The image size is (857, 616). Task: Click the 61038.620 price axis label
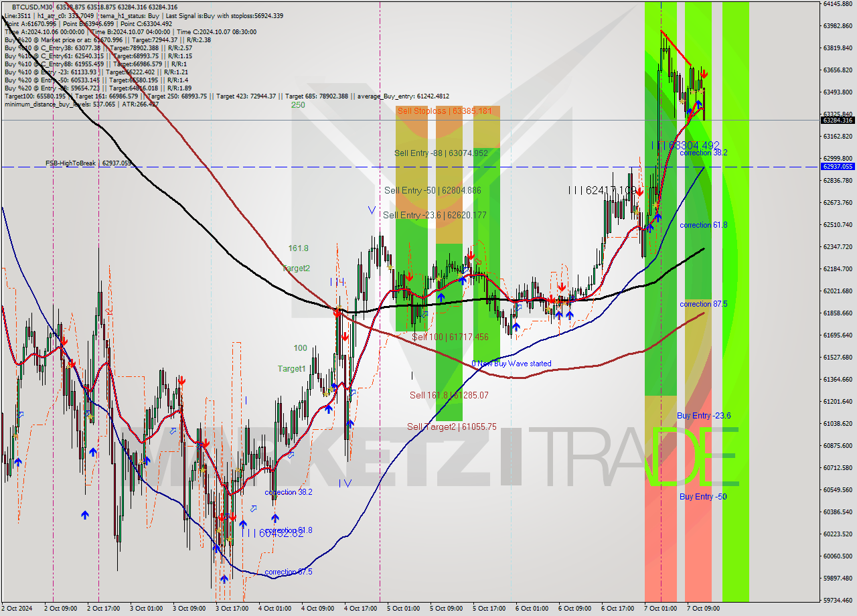(838, 424)
